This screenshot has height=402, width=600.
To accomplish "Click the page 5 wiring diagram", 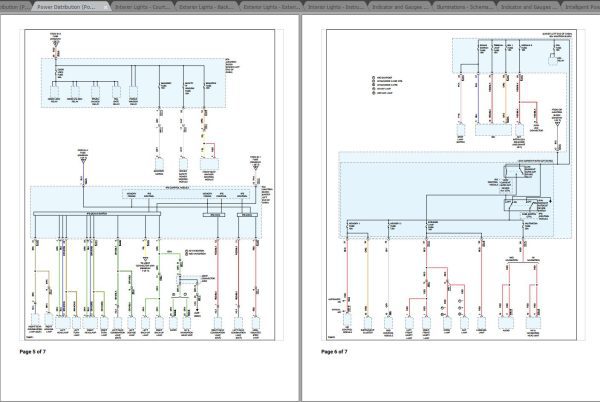I will click(150, 185).
